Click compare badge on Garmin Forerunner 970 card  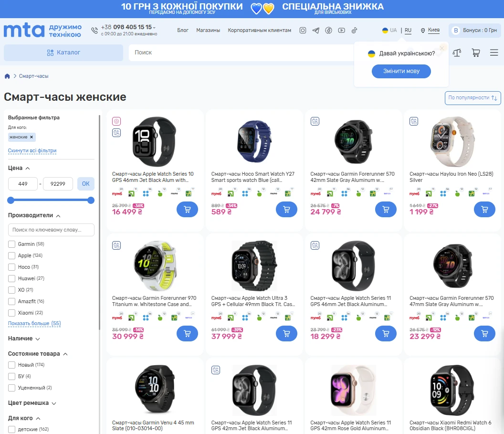(x=116, y=245)
